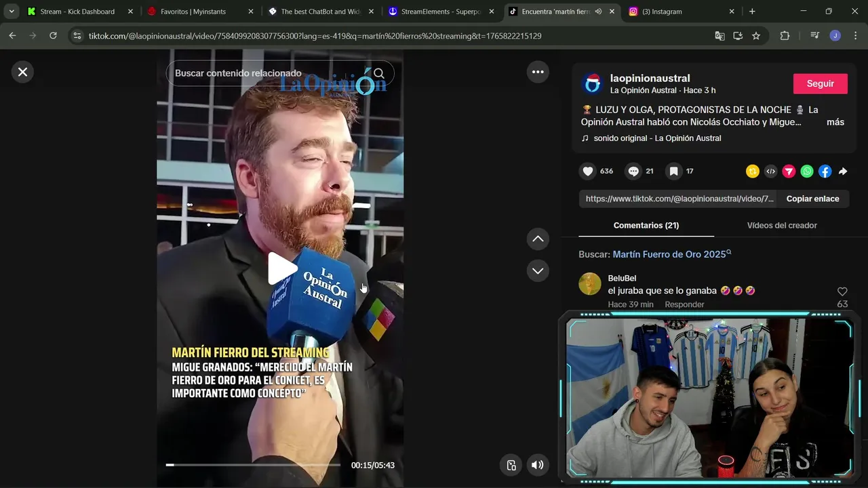
Task: Like the video with heart icon
Action: click(588, 171)
